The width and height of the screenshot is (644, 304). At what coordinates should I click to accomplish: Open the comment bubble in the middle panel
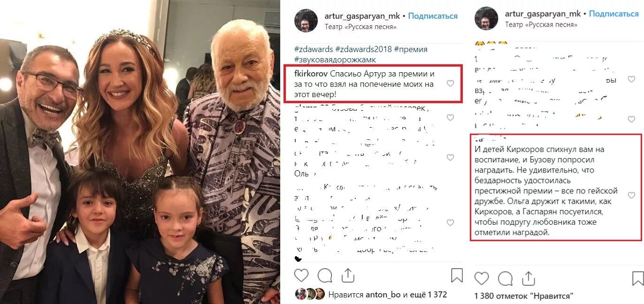pos(325,275)
